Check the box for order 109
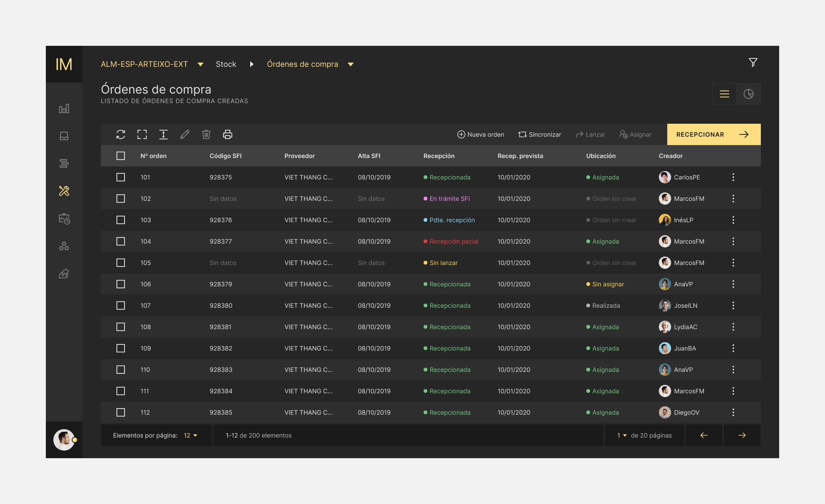 coord(121,348)
